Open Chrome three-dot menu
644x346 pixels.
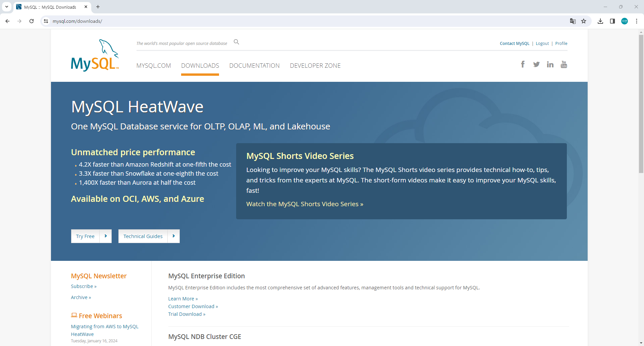click(637, 21)
